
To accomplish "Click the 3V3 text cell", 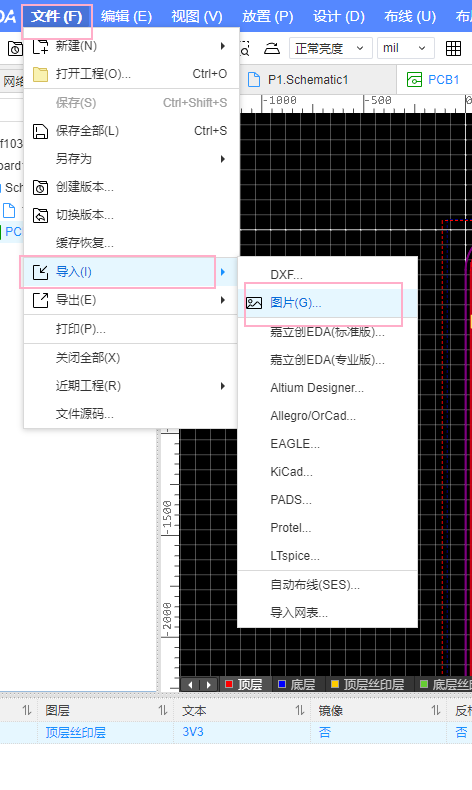I will tap(242, 733).
